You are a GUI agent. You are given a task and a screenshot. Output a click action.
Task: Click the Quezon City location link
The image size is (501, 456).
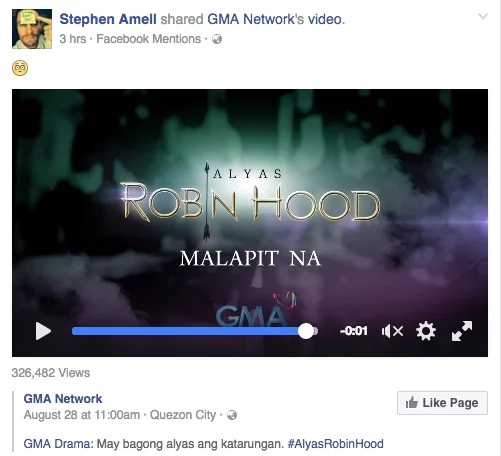tap(183, 415)
